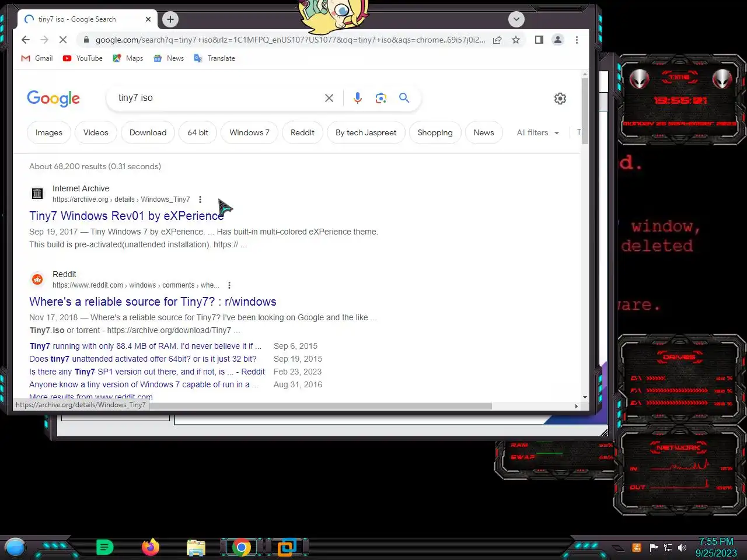747x560 pixels.
Task: Open the Chrome profile menu
Action: (x=558, y=40)
